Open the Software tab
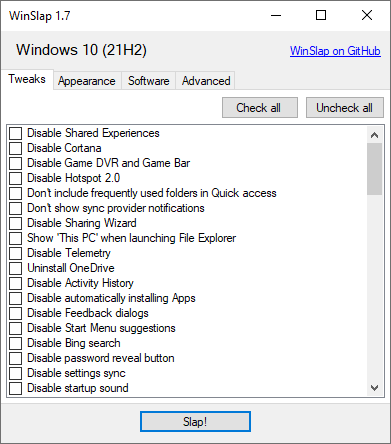The image size is (391, 444). pyautogui.click(x=149, y=81)
